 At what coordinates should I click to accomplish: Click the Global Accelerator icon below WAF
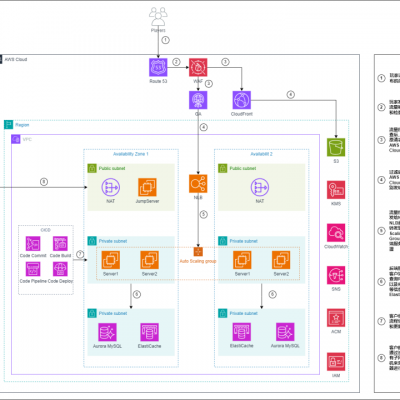[198, 100]
